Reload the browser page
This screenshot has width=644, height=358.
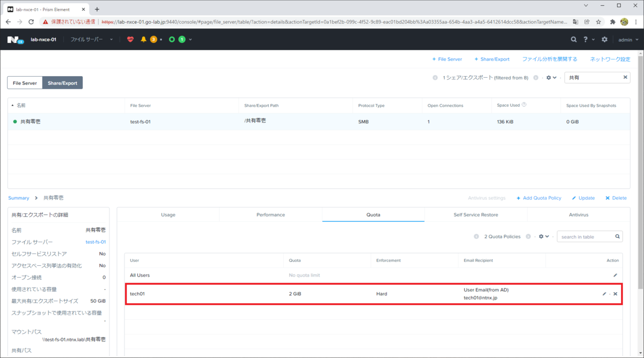31,22
